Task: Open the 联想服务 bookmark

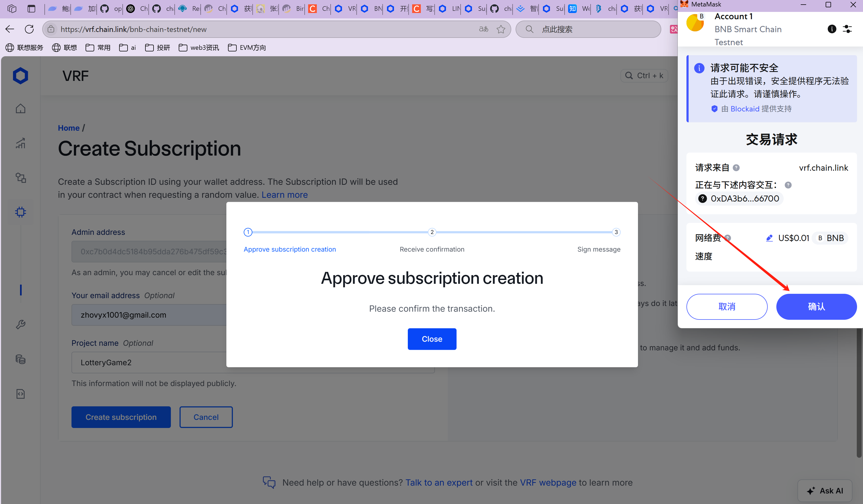Action: point(25,48)
